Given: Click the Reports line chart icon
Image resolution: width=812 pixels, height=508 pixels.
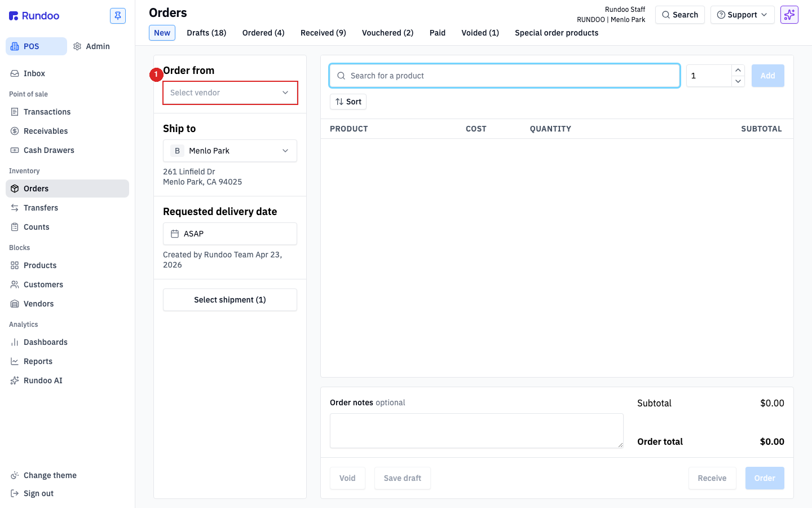Looking at the screenshot, I should point(15,361).
